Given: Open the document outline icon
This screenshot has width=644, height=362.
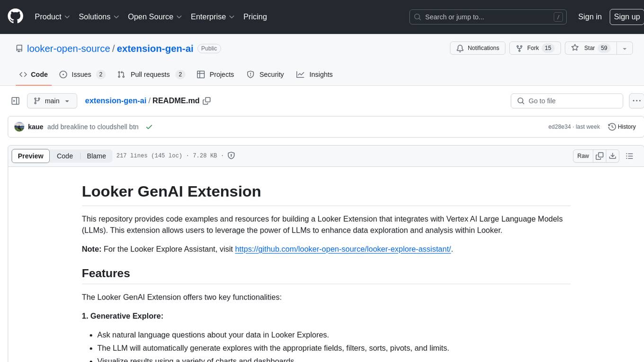Looking at the screenshot, I should pos(629,156).
